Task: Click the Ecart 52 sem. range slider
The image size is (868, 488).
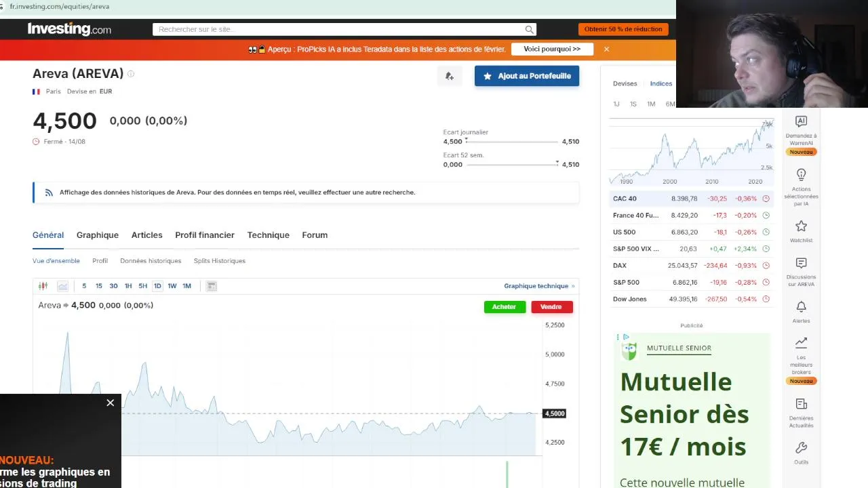Action: pos(512,165)
